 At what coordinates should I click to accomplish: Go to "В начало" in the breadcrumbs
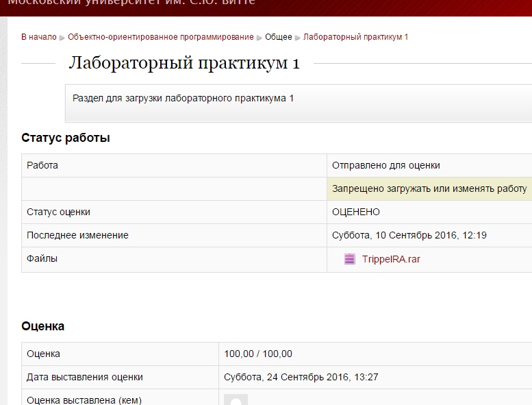pyautogui.click(x=38, y=37)
